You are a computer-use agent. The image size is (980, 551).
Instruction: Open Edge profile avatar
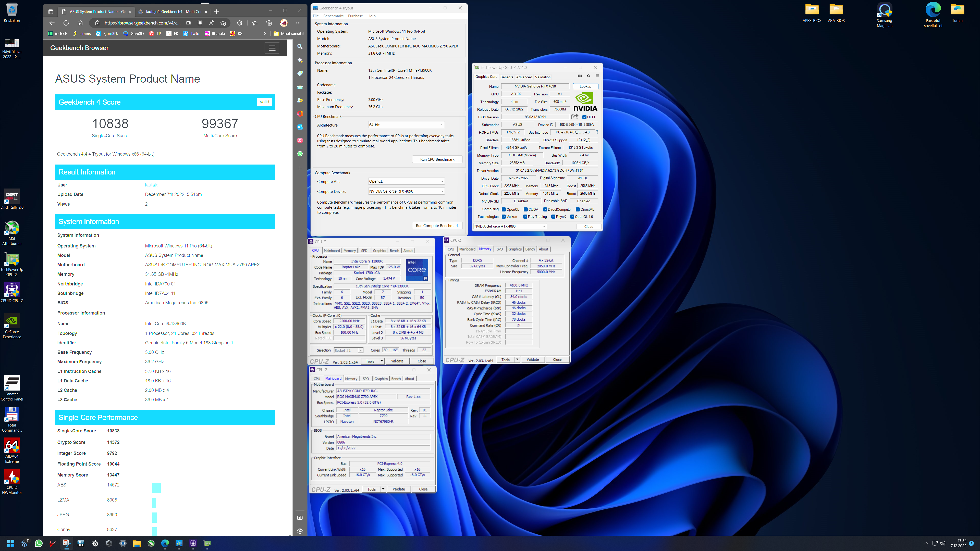[284, 23]
